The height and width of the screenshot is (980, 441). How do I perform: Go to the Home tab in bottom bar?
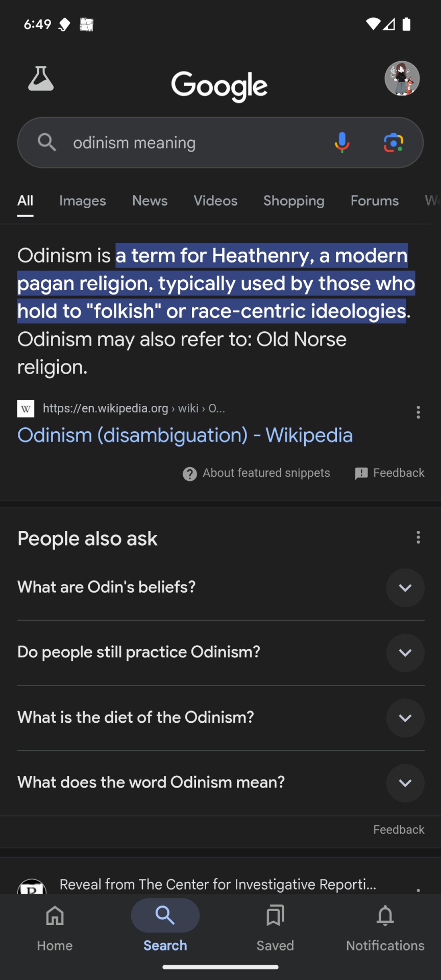tap(55, 927)
